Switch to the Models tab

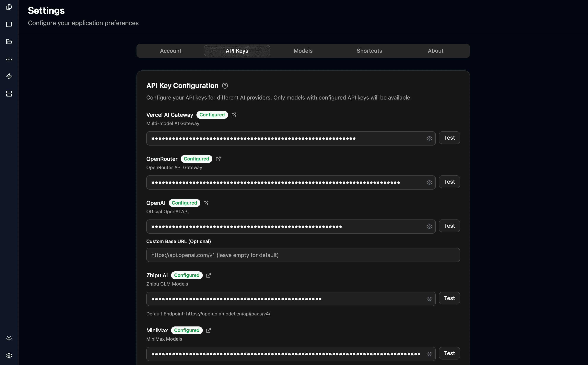click(x=303, y=51)
